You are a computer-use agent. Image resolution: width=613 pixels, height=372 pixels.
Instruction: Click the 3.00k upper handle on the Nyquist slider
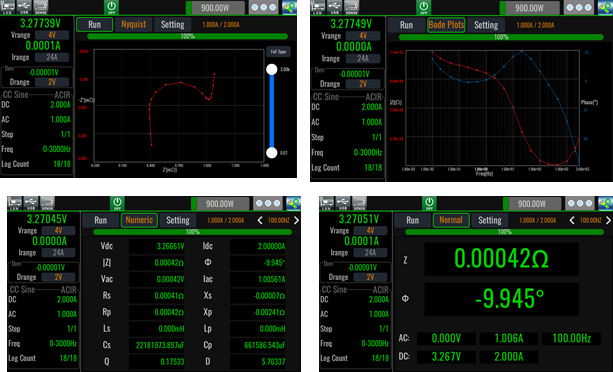click(x=272, y=70)
